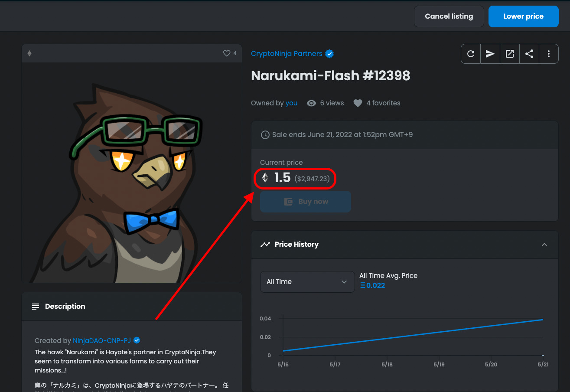Click the wallet icon in Buy now button

(288, 202)
